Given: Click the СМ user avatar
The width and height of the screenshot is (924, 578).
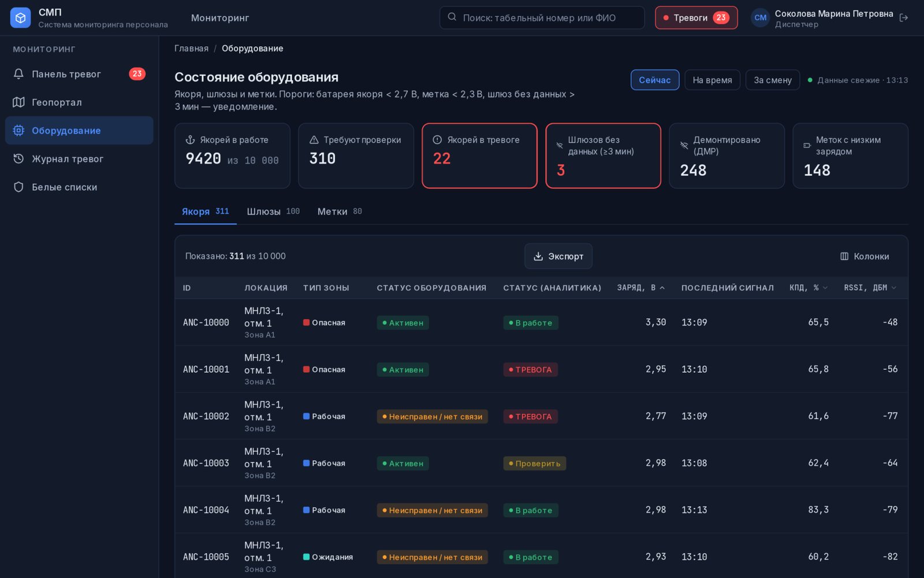Looking at the screenshot, I should (760, 18).
